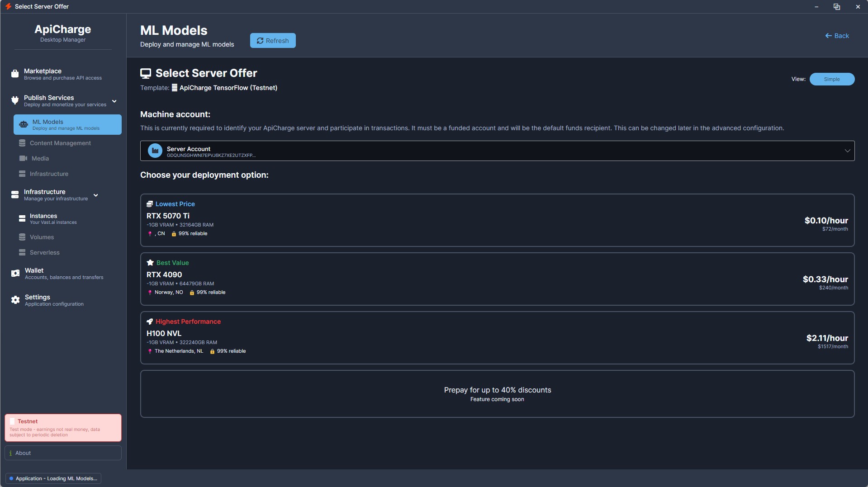
Task: Click the Publish Services plug icon
Action: (x=15, y=100)
